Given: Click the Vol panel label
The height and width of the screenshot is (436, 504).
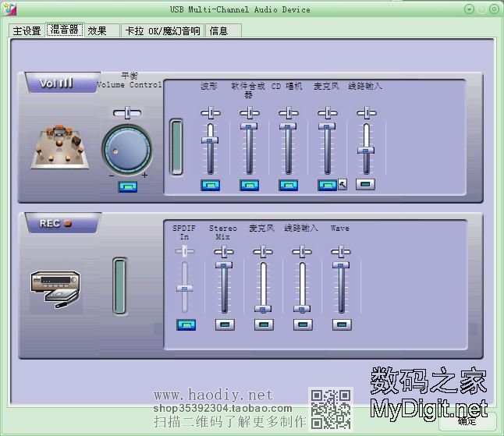Looking at the screenshot, I should point(56,83).
